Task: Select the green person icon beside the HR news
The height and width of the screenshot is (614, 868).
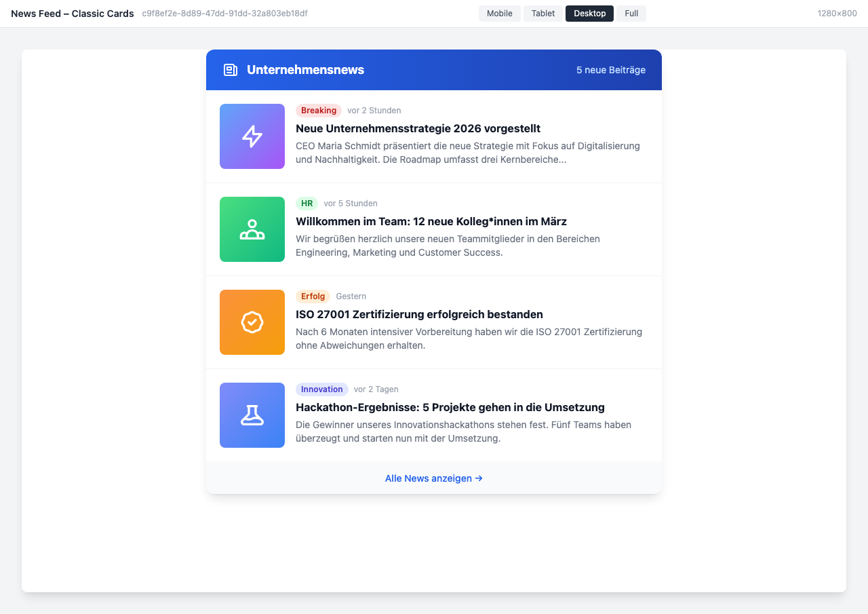Action: (x=252, y=229)
